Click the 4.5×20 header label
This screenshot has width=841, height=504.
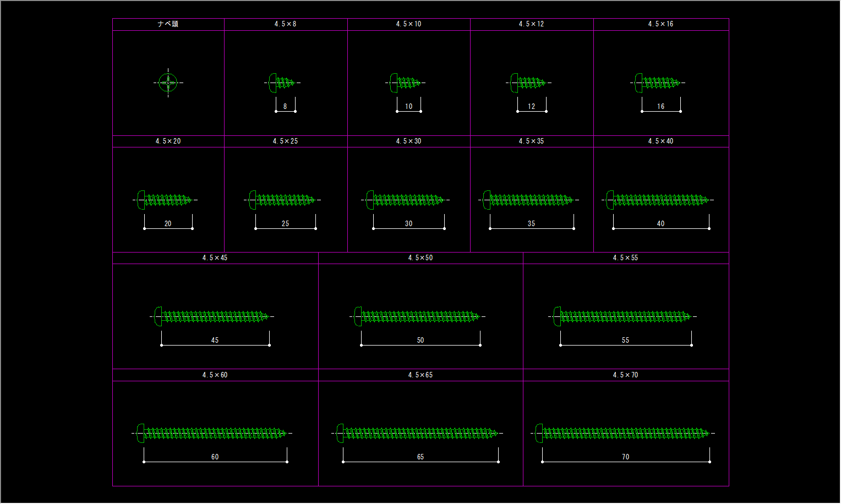tap(168, 141)
